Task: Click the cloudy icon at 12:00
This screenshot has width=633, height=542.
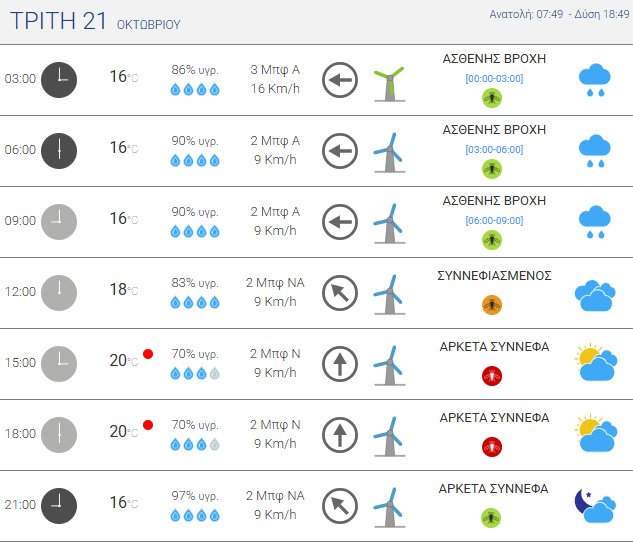Action: tap(596, 294)
